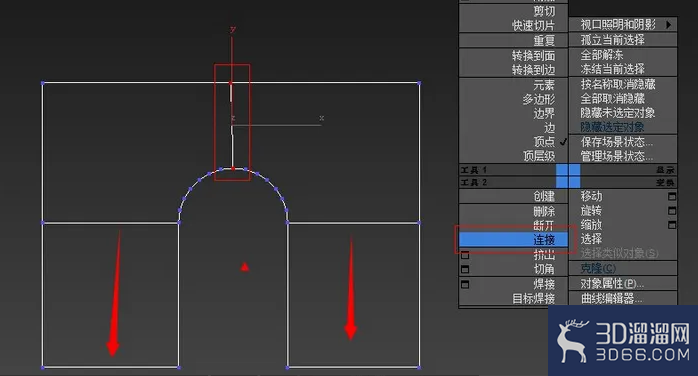Click the 显示 (Display) quad header

point(665,170)
